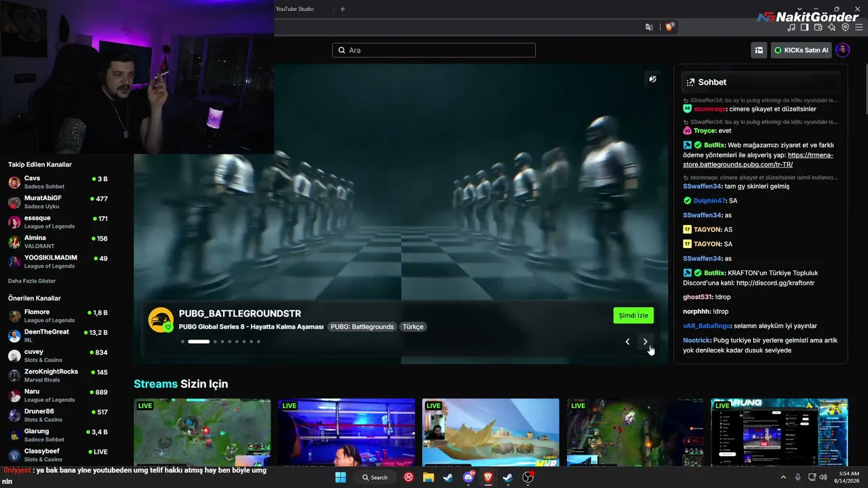Show the next featured stream
Screen dimensions: 868x488
(645, 342)
